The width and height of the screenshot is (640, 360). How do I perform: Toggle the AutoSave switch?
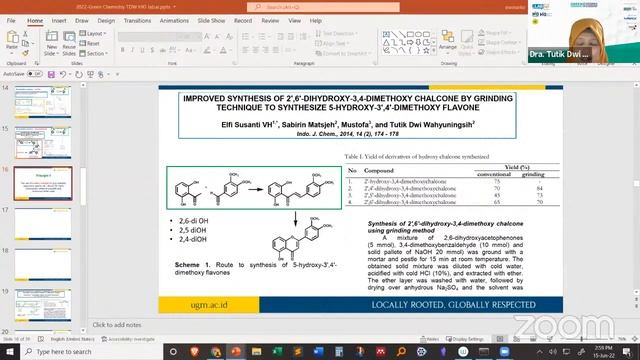pyautogui.click(x=35, y=74)
